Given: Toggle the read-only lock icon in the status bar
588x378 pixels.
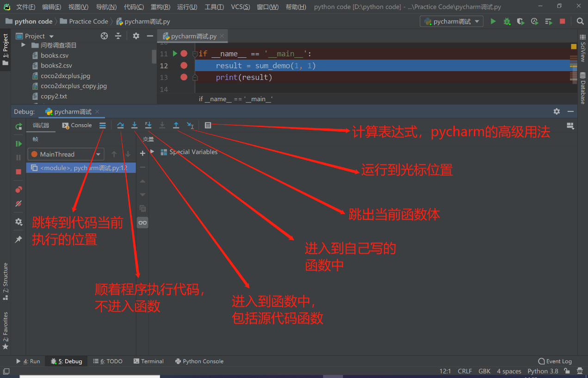Looking at the screenshot, I should pos(567,371).
